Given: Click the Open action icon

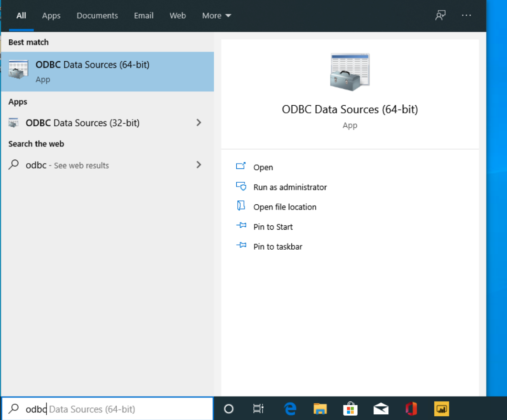Looking at the screenshot, I should pyautogui.click(x=241, y=166).
